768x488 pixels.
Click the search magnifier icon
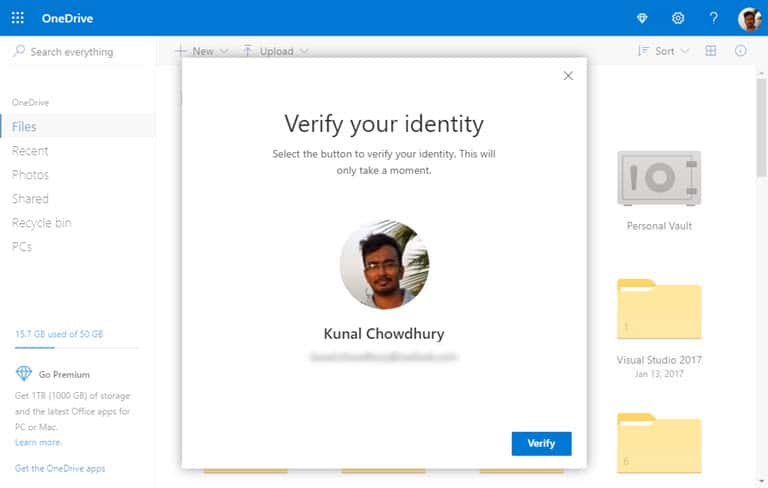click(x=19, y=51)
